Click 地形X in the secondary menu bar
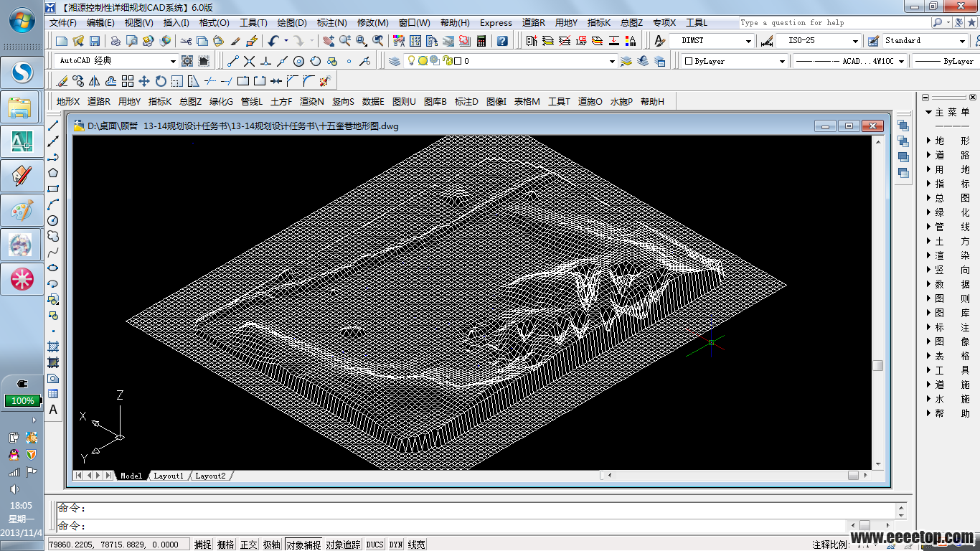Screen dimensions: 980x551 coord(68,102)
